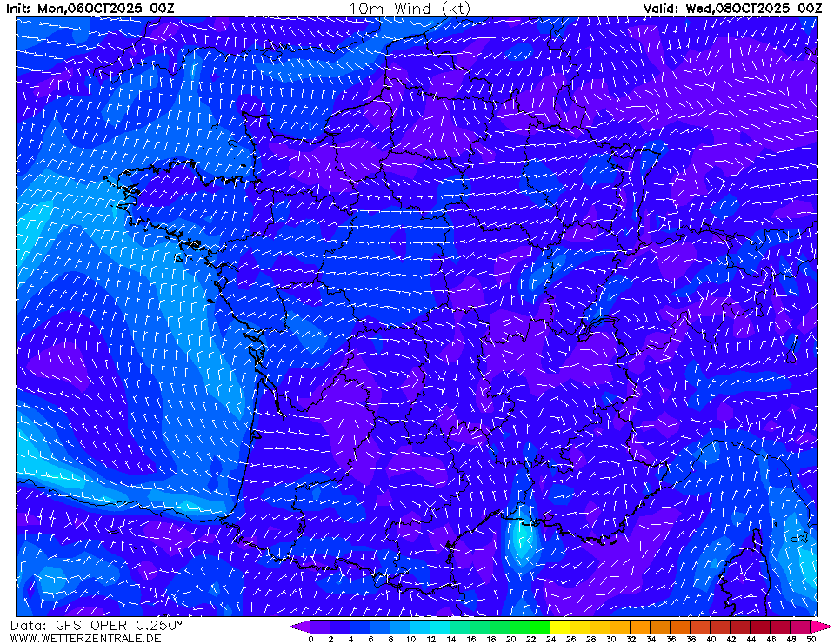This screenshot has width=834, height=644.
Task: Click the 'Data: GFS OPER 0.250°' label
Action: point(97,625)
